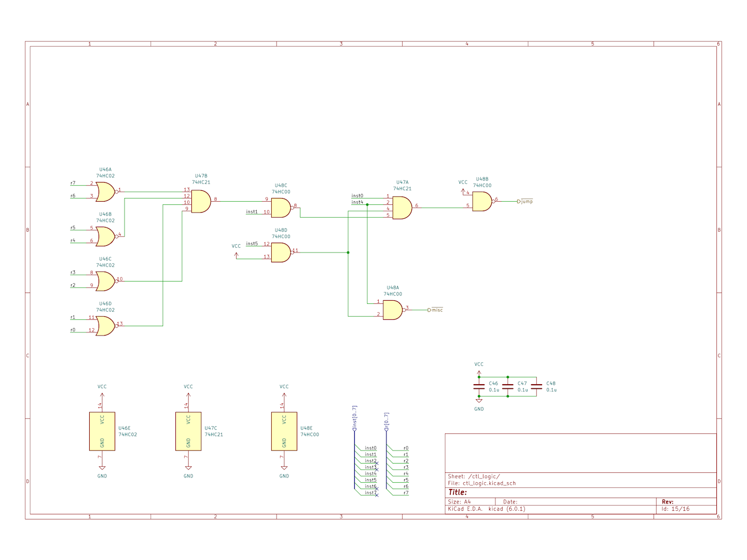Viewport: 747px width, 560px height.
Task: Click the U47C 74HC21 power unit box
Action: (x=188, y=431)
